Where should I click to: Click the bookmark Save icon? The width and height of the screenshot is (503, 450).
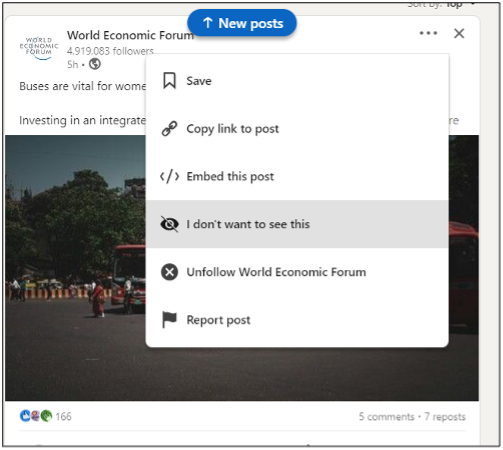169,81
